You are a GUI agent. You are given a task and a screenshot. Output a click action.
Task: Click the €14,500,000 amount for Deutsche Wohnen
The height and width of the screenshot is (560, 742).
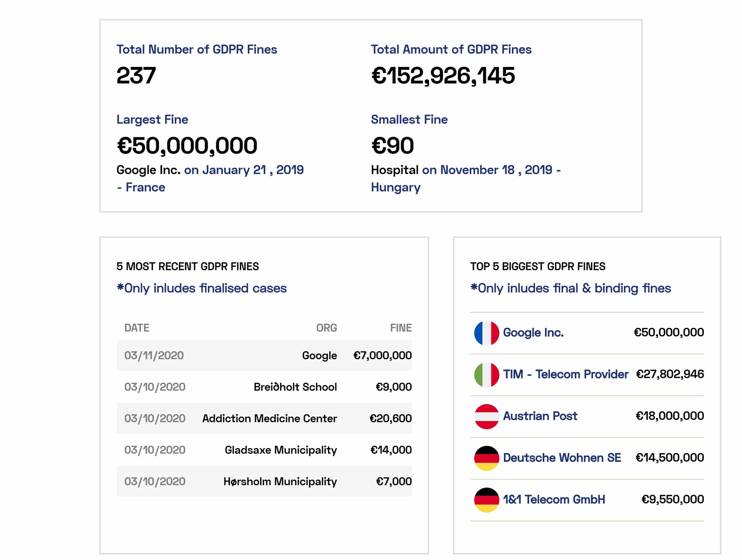pos(670,458)
